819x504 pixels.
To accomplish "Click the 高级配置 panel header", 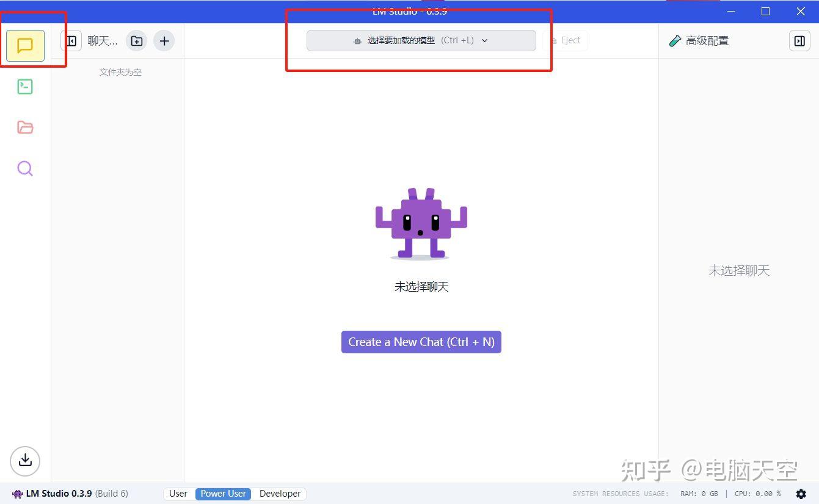I will pos(700,41).
